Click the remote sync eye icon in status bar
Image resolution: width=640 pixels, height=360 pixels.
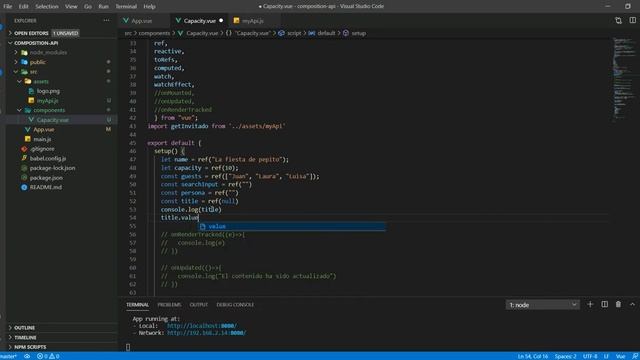(x=27, y=356)
